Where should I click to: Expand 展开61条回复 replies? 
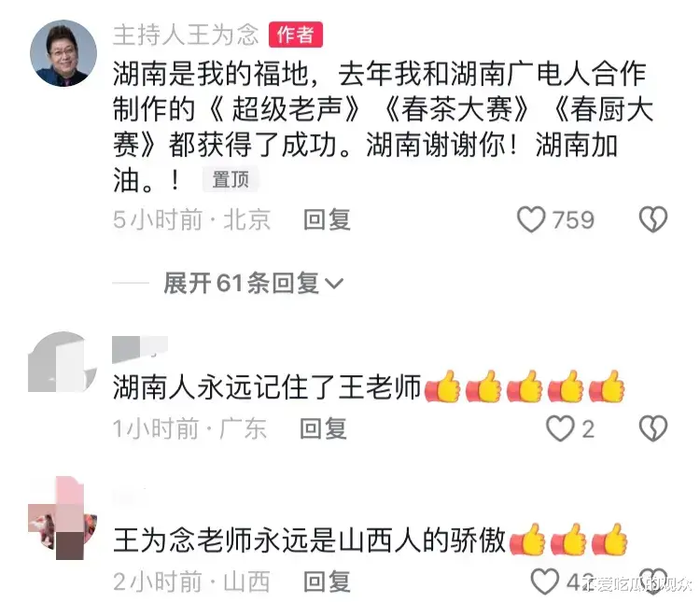coord(253,283)
